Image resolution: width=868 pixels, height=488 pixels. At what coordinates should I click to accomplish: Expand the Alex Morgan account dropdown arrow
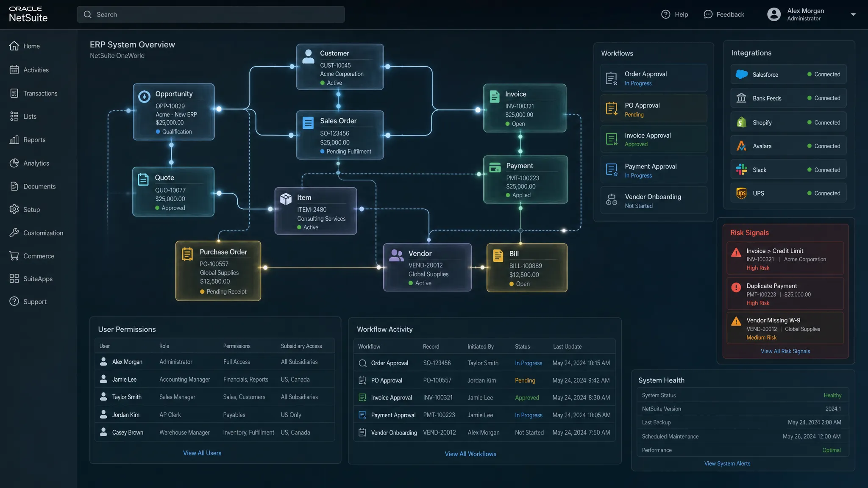click(853, 14)
